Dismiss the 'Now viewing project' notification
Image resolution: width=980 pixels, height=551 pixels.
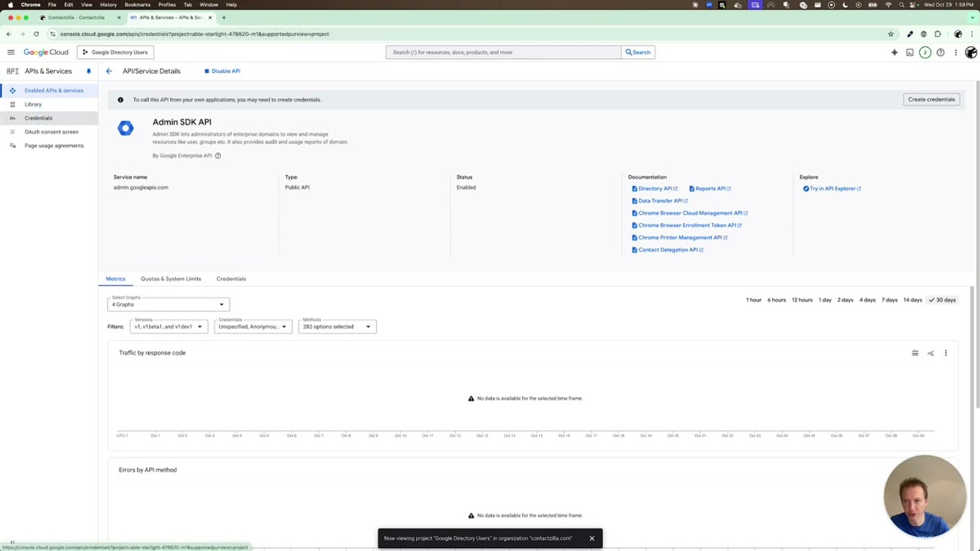(592, 539)
